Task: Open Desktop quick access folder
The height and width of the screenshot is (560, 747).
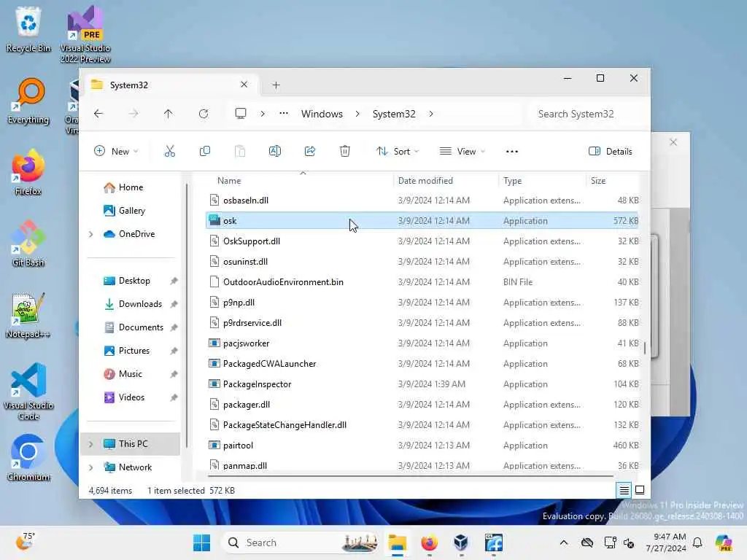Action: pyautogui.click(x=127, y=281)
